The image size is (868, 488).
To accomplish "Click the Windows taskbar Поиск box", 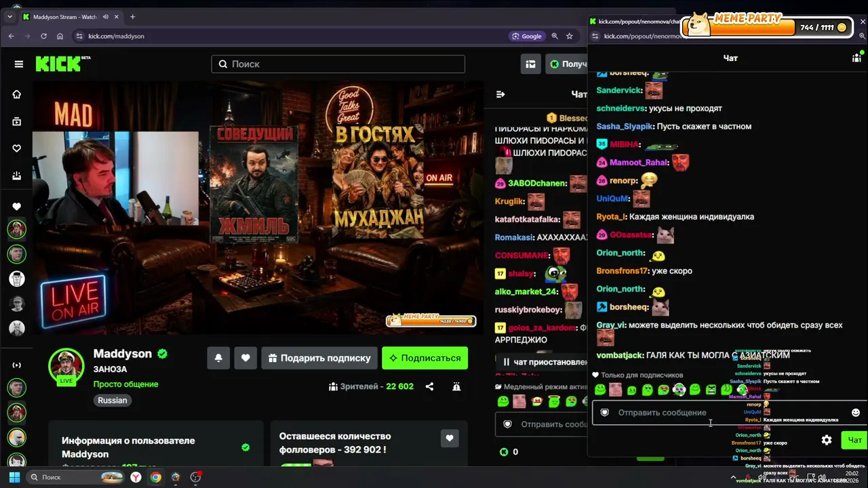I will pyautogui.click(x=75, y=477).
